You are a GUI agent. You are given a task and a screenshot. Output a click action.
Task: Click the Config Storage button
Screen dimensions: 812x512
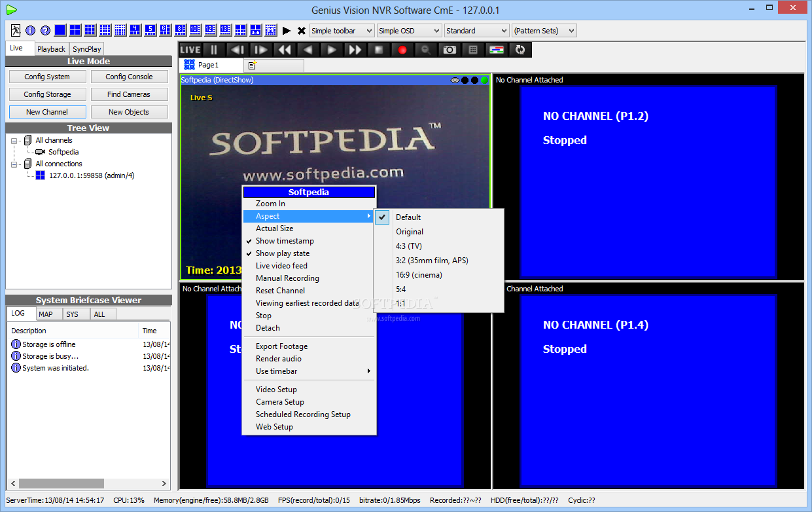pos(48,94)
